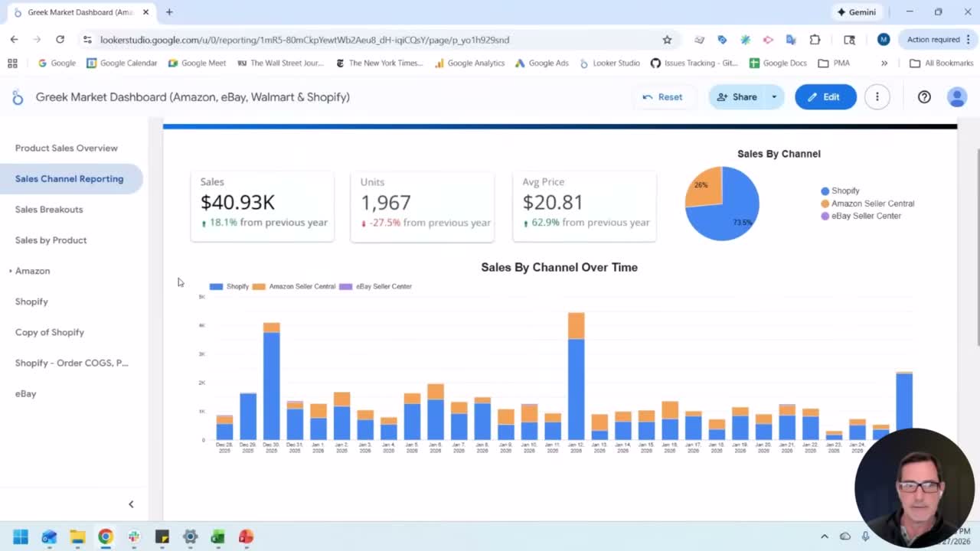Screen dimensions: 980x551
Task: Click the Looker Studio logo
Action: [x=17, y=96]
